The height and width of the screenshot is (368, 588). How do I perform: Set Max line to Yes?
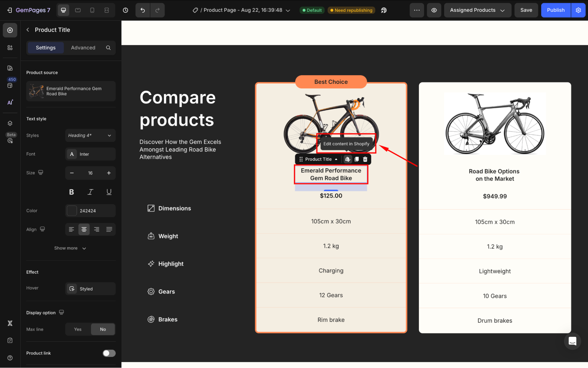(78, 329)
